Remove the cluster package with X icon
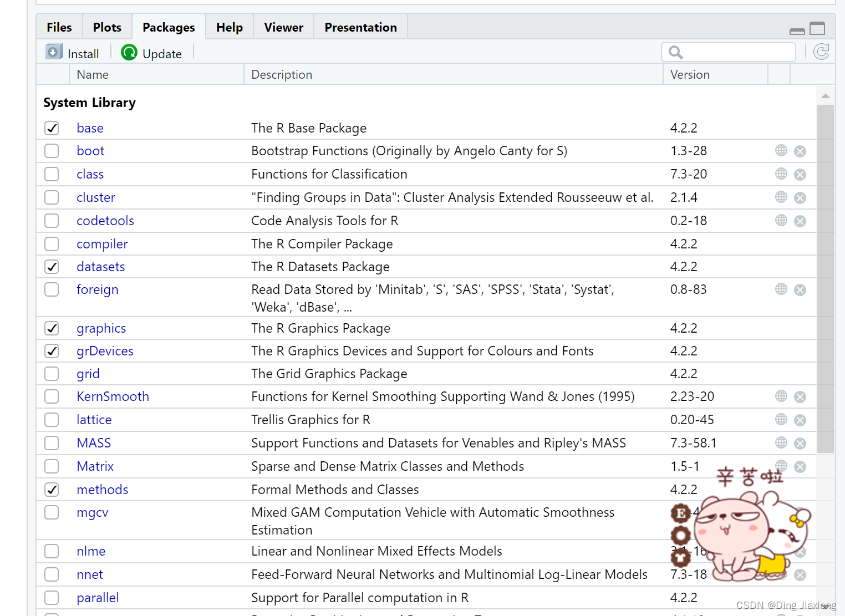 [800, 198]
